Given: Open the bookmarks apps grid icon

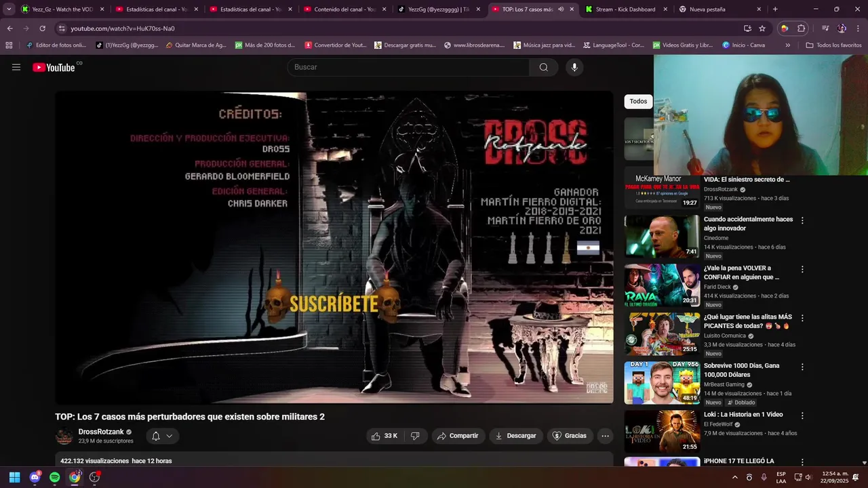Looking at the screenshot, I should click(x=9, y=45).
